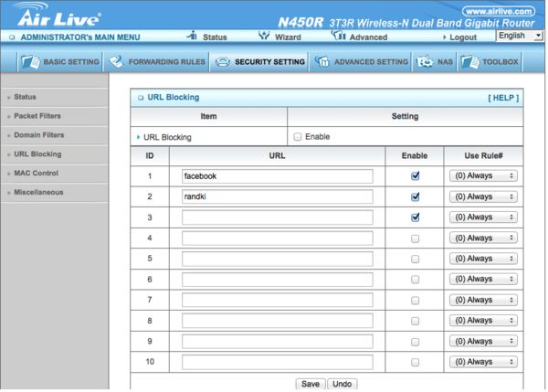Log out using the Logout link

(x=462, y=37)
